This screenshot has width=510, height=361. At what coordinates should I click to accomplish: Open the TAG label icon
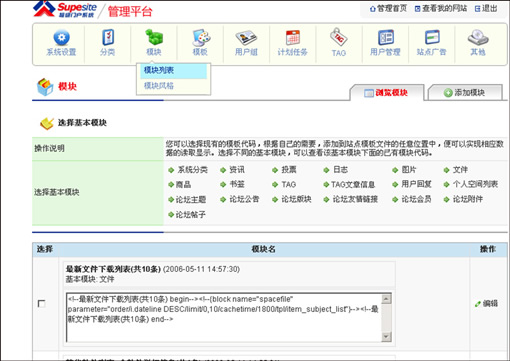339,37
